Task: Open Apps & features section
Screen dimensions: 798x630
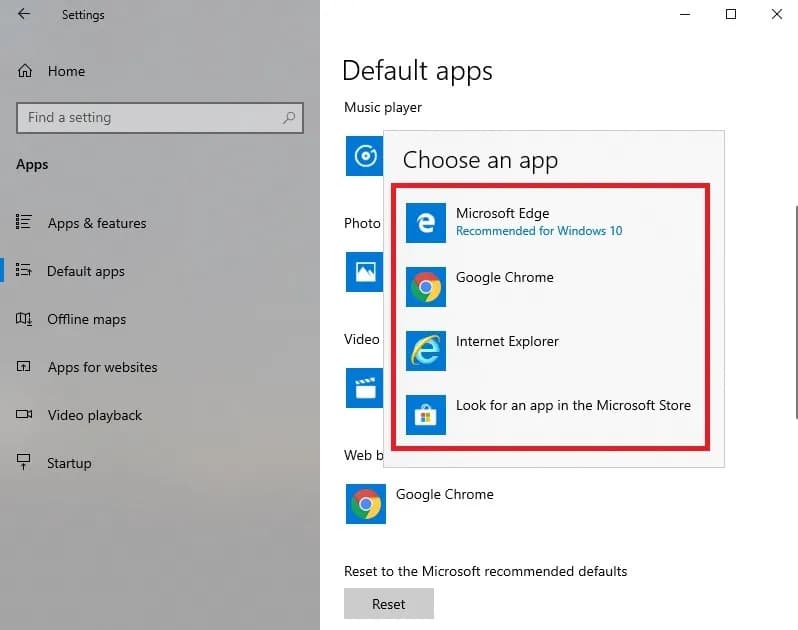Action: click(x=96, y=224)
